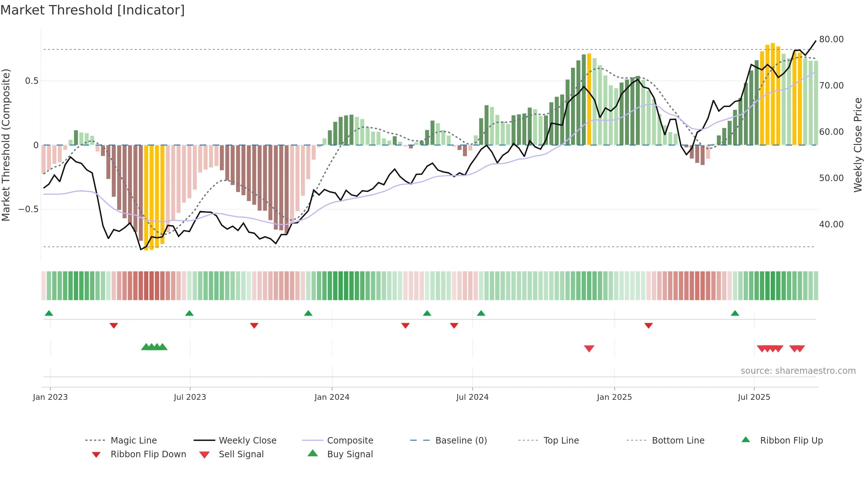Click the 0.5 composite axis tick
This screenshot has height=488, width=868.
(32, 81)
